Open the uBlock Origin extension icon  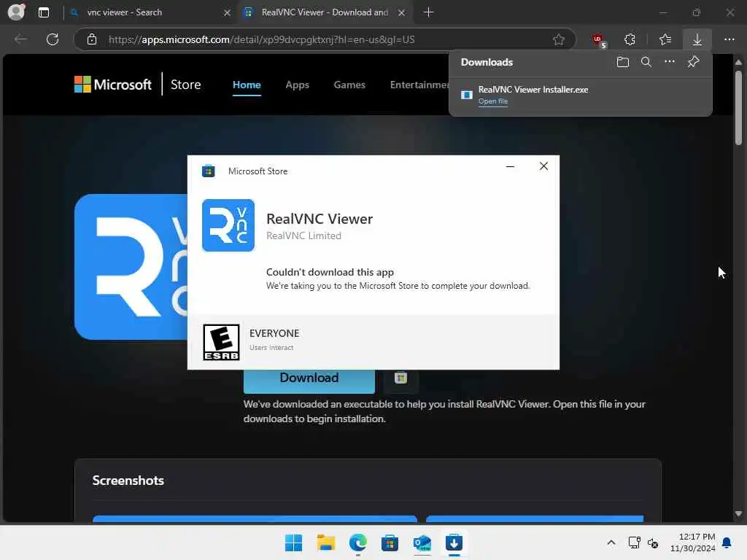[598, 40]
